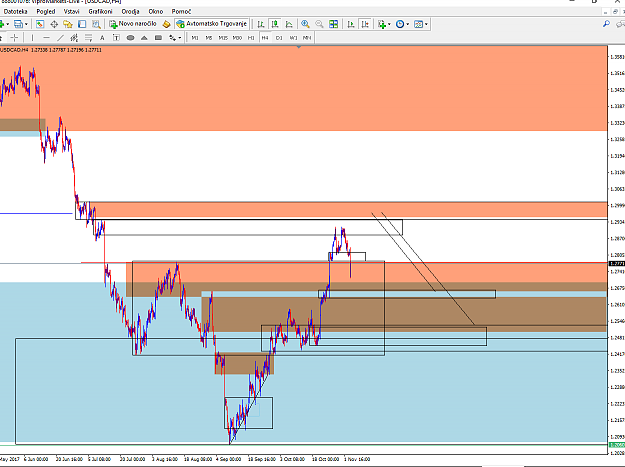625x467 pixels.
Task: Click the 4 Sep 00:00 time label
Action: click(229, 459)
